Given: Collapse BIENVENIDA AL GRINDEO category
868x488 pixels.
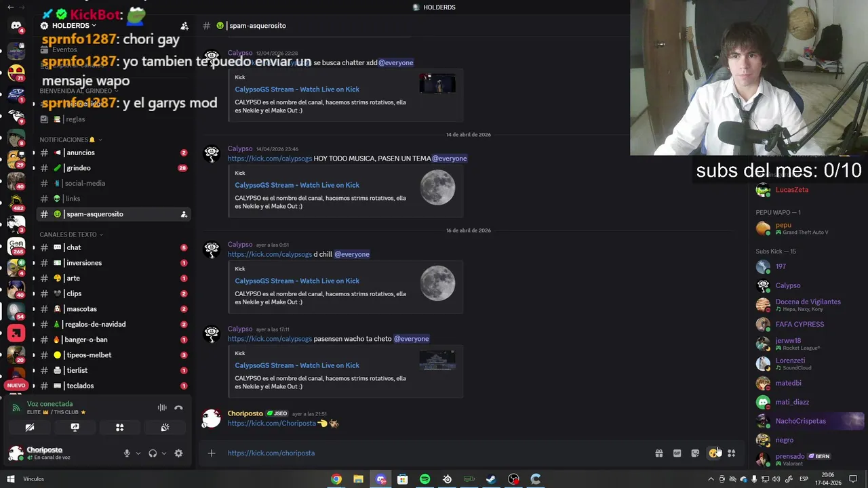Looking at the screenshot, I should coord(78,91).
